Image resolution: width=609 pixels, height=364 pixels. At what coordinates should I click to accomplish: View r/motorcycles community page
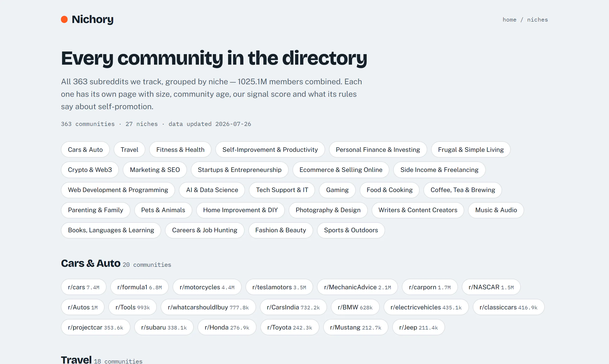point(207,287)
